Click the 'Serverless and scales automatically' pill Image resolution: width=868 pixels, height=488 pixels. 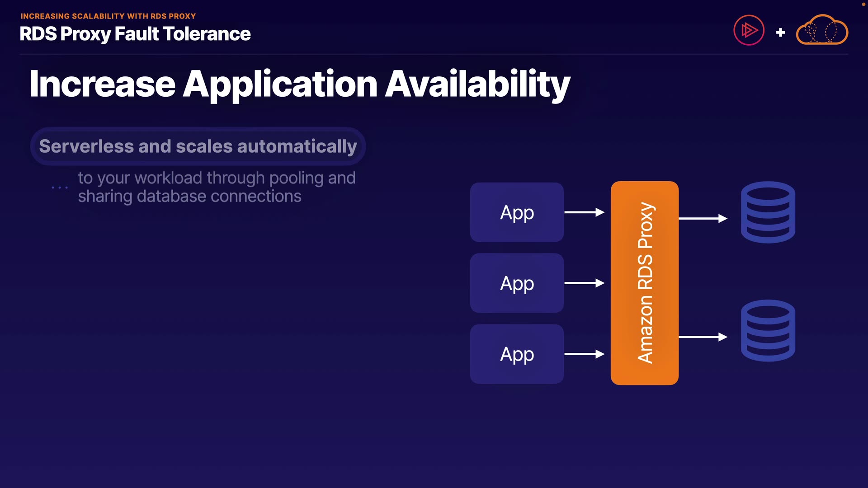click(198, 146)
